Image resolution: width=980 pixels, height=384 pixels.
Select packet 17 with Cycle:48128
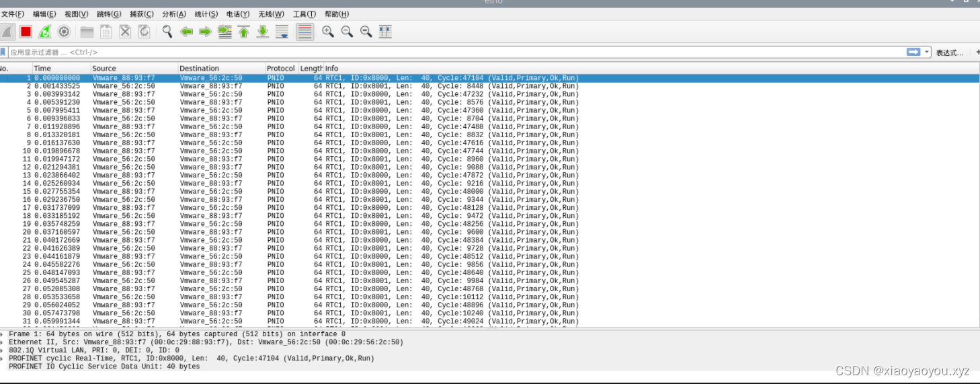(490, 208)
